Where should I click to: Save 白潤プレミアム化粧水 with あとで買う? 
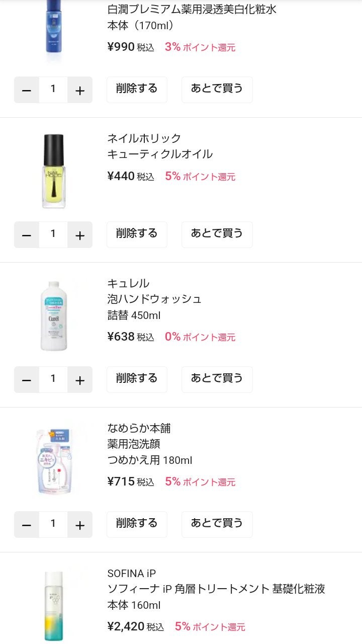click(x=217, y=90)
